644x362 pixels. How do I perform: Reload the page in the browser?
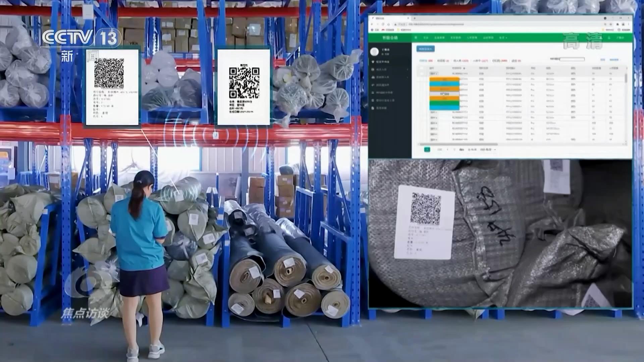[383, 24]
